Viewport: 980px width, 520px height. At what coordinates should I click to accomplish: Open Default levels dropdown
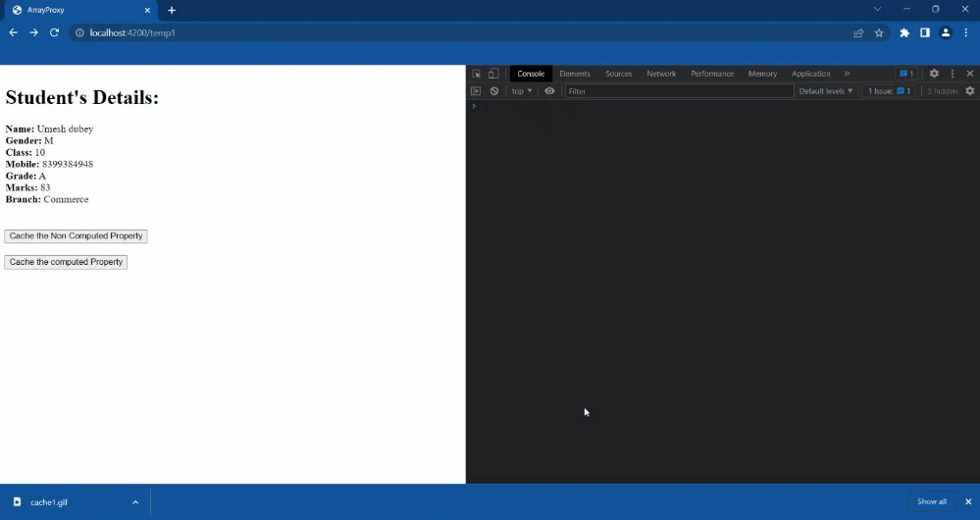pyautogui.click(x=826, y=91)
